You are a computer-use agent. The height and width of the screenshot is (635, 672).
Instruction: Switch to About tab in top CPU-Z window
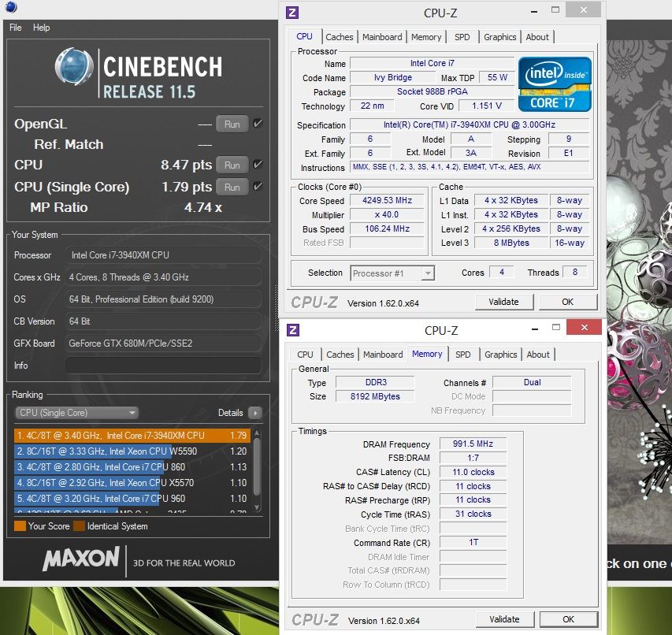537,37
